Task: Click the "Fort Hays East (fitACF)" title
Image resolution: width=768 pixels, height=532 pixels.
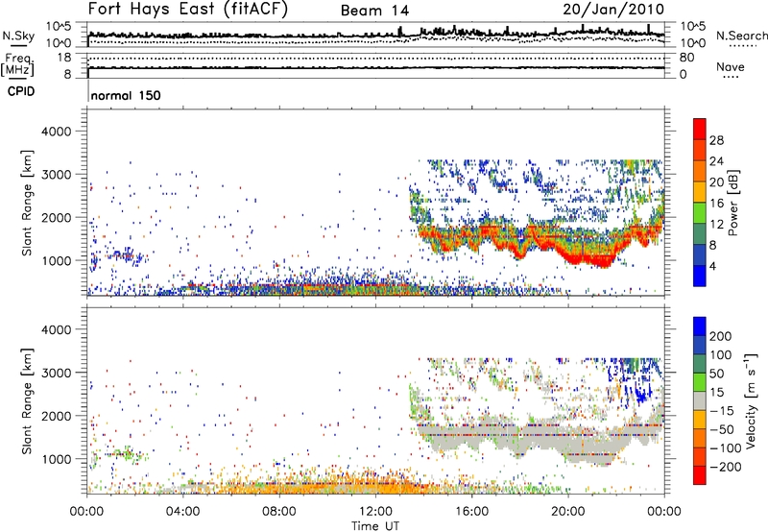Action: [188, 10]
